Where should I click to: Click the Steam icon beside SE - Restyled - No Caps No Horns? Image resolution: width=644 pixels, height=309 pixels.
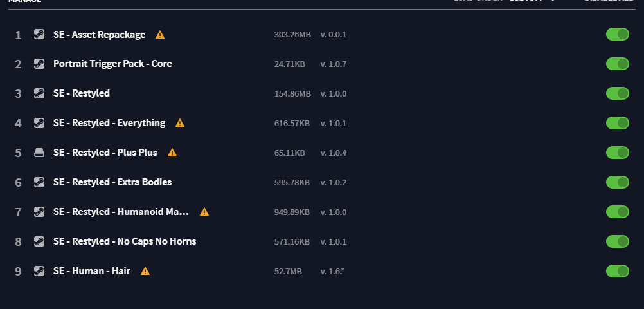coord(39,241)
